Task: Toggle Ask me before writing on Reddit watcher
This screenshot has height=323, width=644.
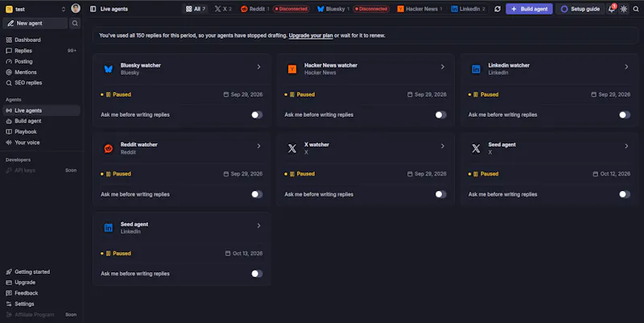Action: tap(257, 194)
